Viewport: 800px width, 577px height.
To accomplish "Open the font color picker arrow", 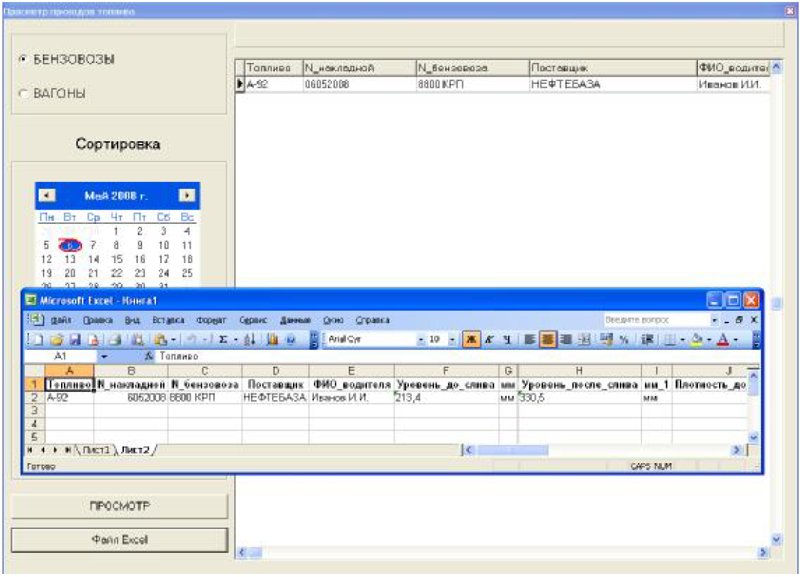I will [735, 340].
